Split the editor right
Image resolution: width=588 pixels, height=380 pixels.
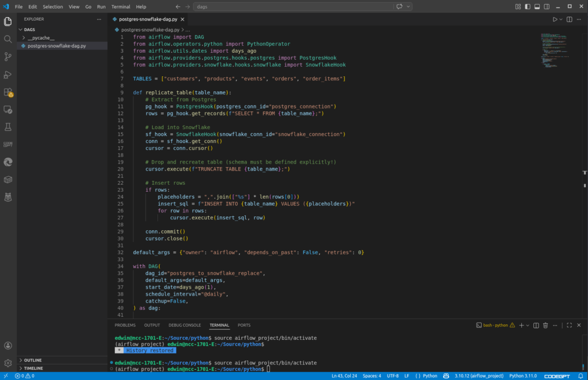point(569,19)
